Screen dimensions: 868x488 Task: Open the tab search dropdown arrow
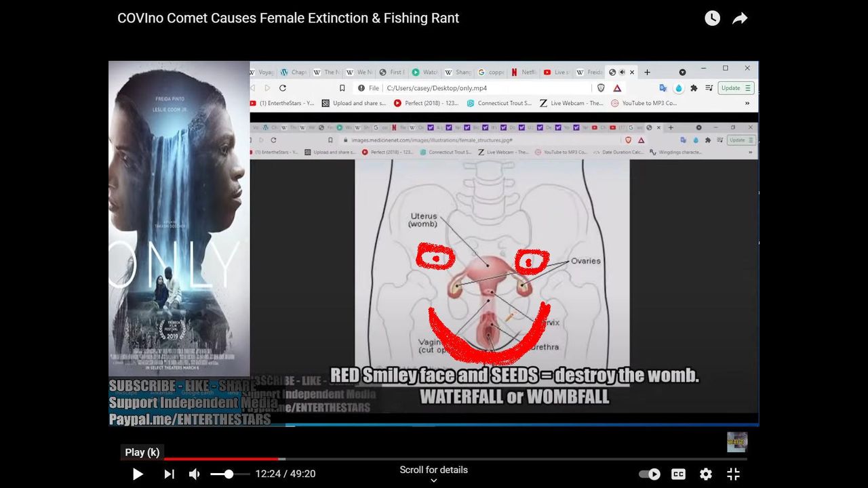pyautogui.click(x=682, y=72)
